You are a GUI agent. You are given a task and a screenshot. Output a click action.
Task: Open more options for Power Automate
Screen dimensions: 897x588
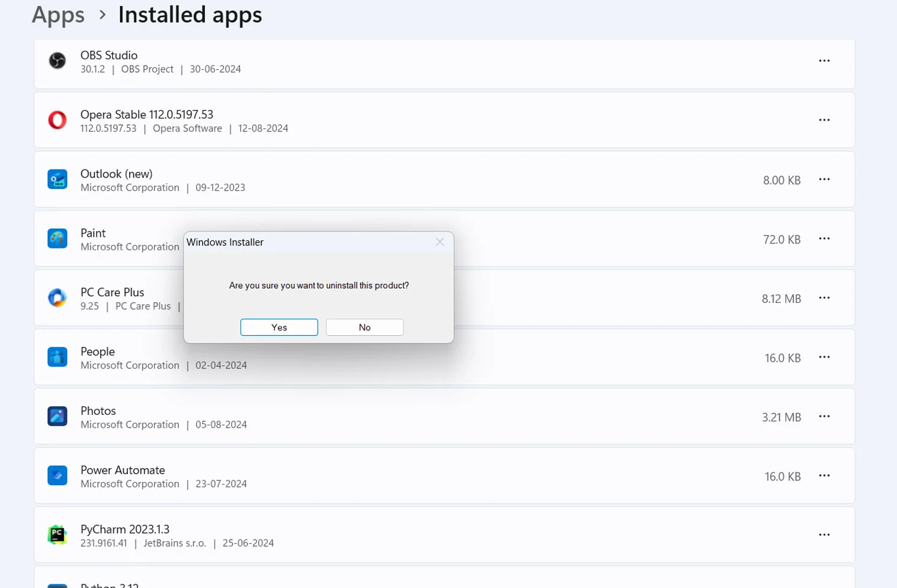coord(824,475)
